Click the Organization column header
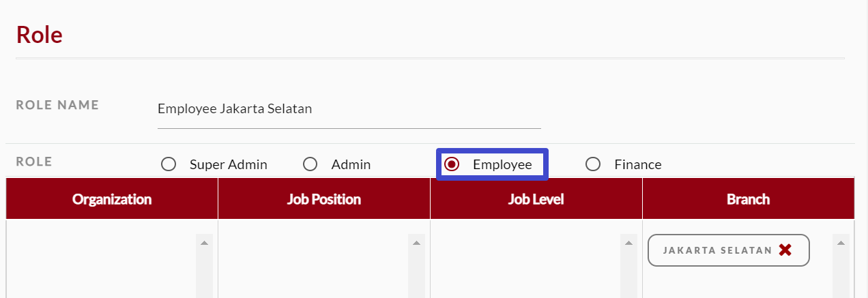 pyautogui.click(x=112, y=199)
